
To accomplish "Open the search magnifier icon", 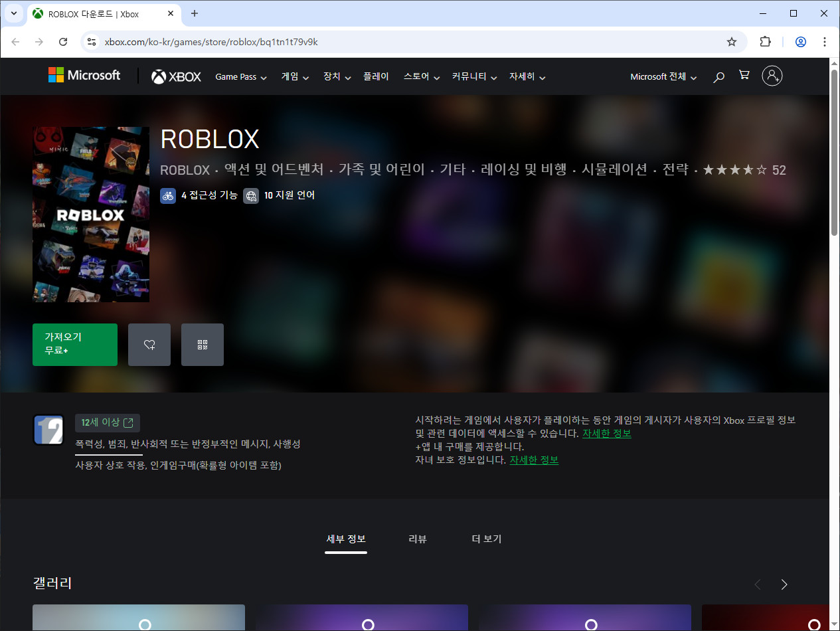I will (718, 77).
